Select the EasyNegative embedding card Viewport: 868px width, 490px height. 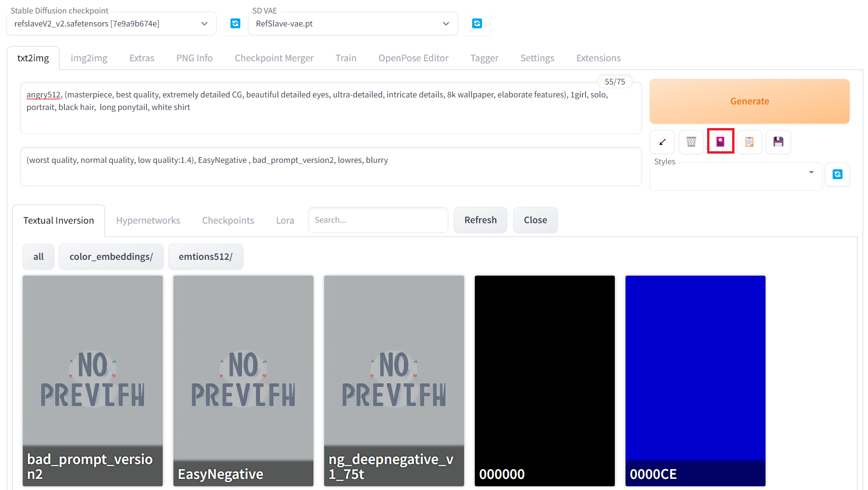[x=243, y=381]
